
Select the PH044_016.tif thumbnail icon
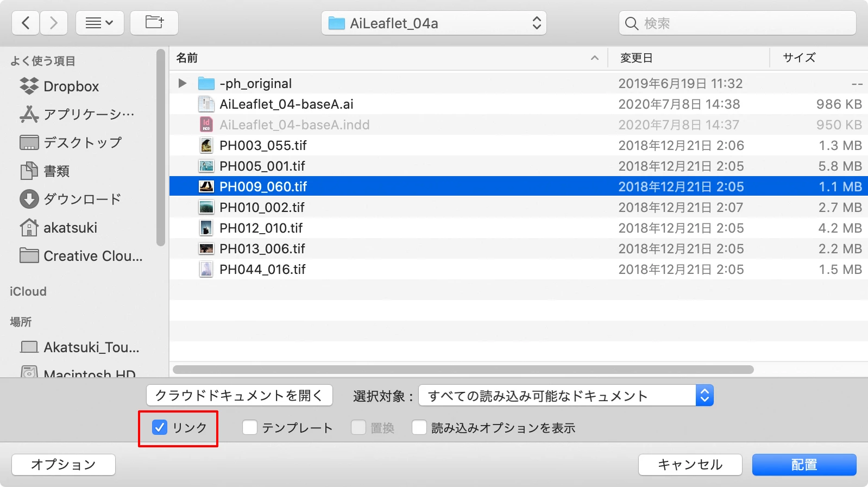tap(206, 269)
